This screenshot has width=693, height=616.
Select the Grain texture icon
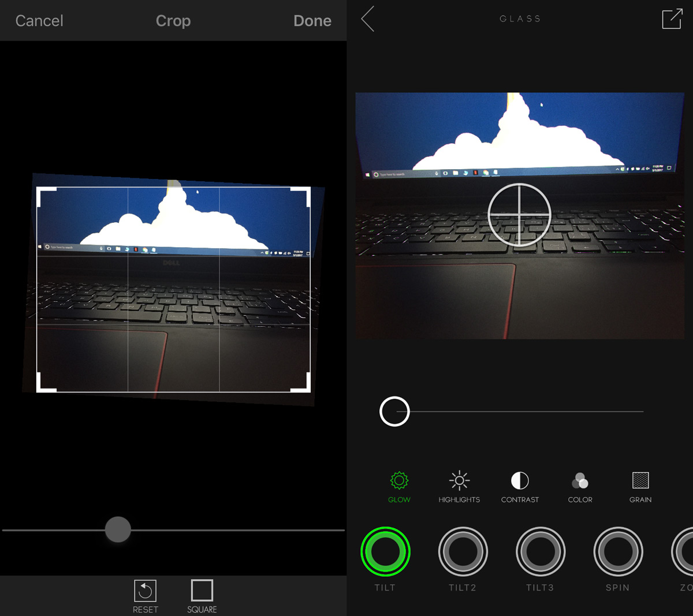(640, 480)
